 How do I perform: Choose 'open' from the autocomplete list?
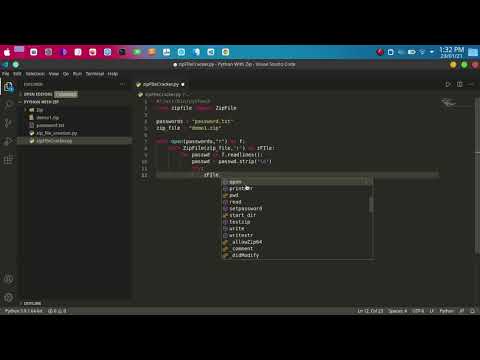click(297, 182)
